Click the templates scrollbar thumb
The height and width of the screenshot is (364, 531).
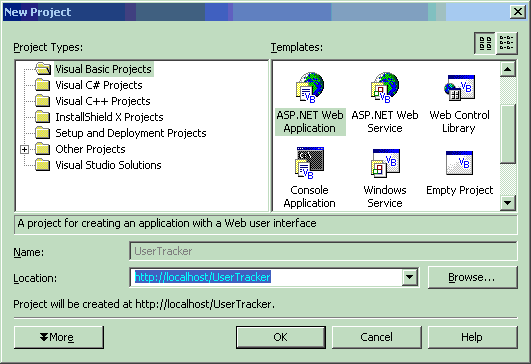(x=508, y=134)
